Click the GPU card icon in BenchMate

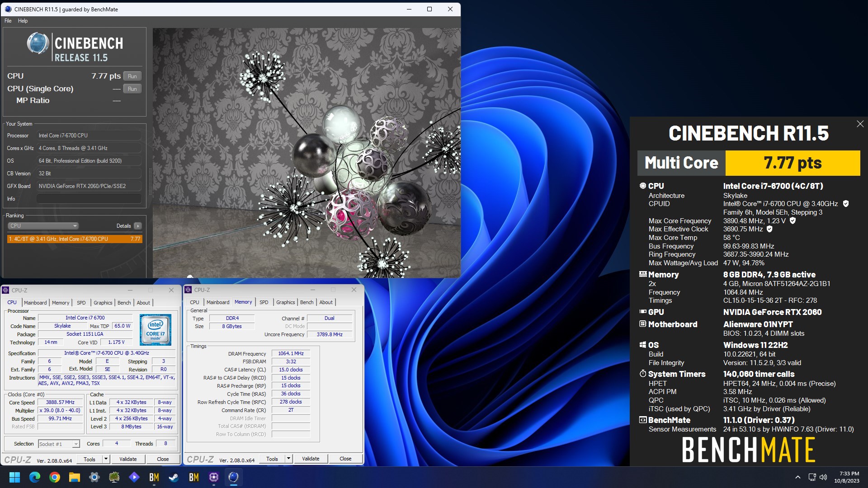(x=643, y=312)
